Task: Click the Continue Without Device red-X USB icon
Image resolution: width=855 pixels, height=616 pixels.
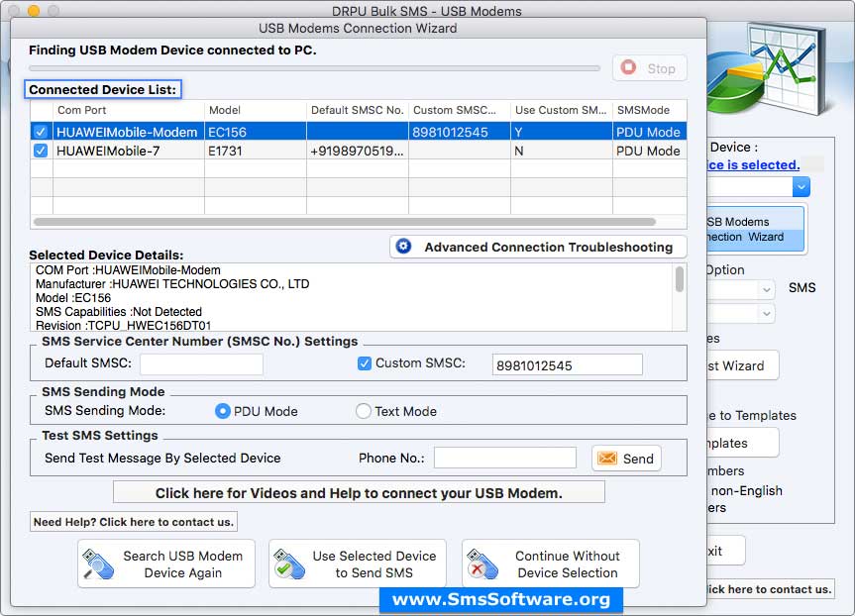Action: coord(482,565)
